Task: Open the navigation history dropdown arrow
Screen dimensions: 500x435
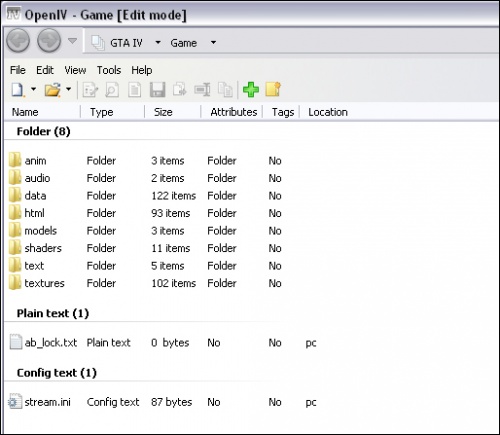Action: (72, 41)
